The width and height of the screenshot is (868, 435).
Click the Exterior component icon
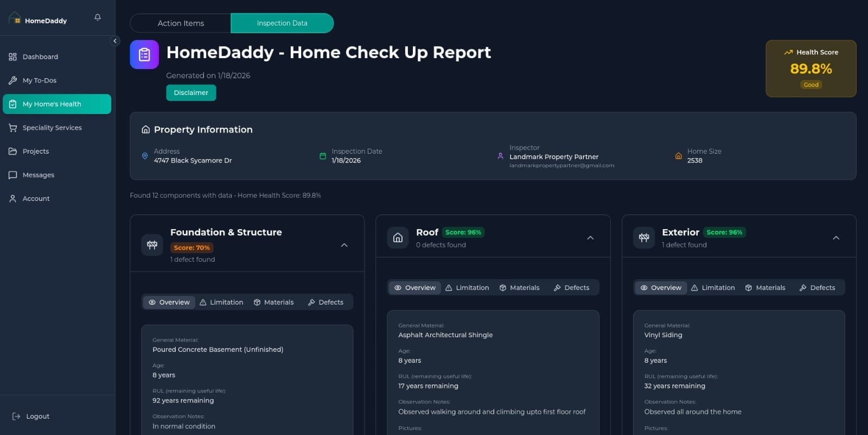coord(644,238)
